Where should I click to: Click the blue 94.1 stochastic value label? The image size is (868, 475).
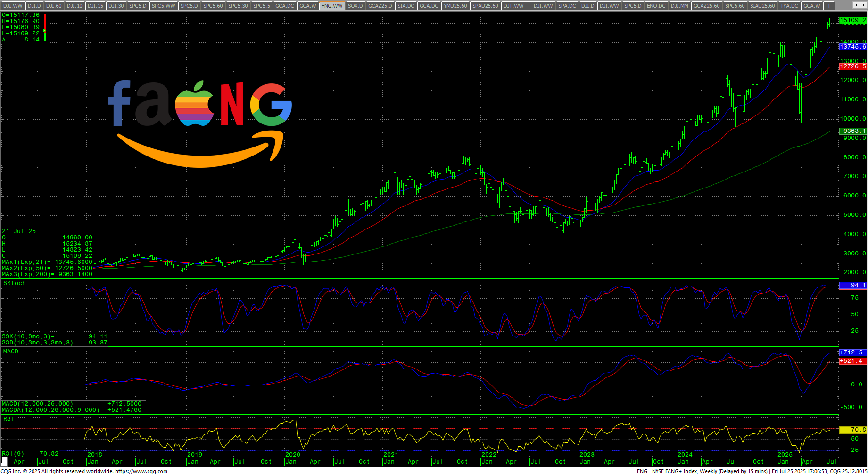pyautogui.click(x=853, y=285)
